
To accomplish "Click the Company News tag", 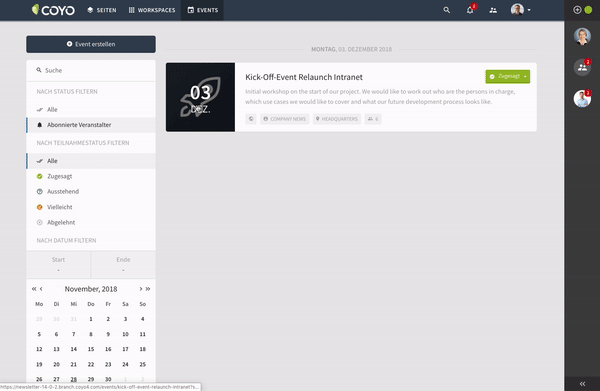I will click(x=285, y=119).
